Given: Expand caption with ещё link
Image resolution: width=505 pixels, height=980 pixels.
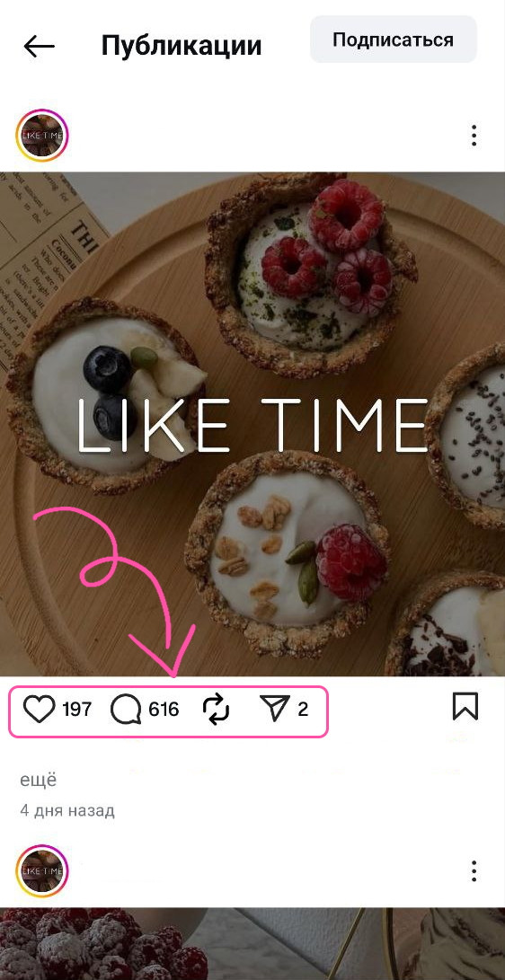Looking at the screenshot, I should pos(38,780).
